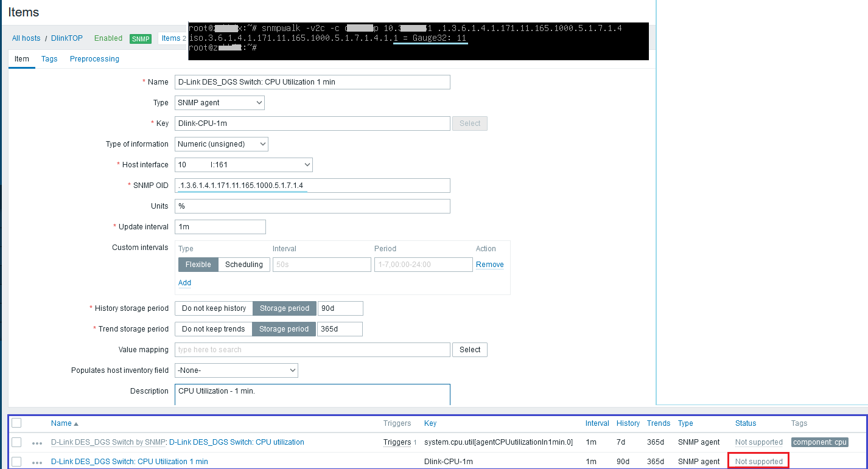
Task: Select Do not keep history option
Action: point(214,308)
